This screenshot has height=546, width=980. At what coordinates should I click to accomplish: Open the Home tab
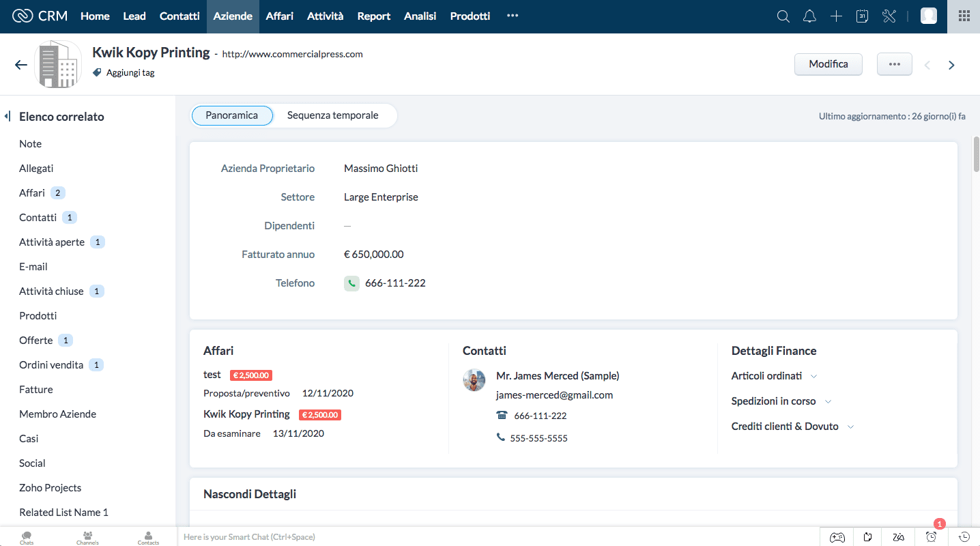pyautogui.click(x=95, y=16)
